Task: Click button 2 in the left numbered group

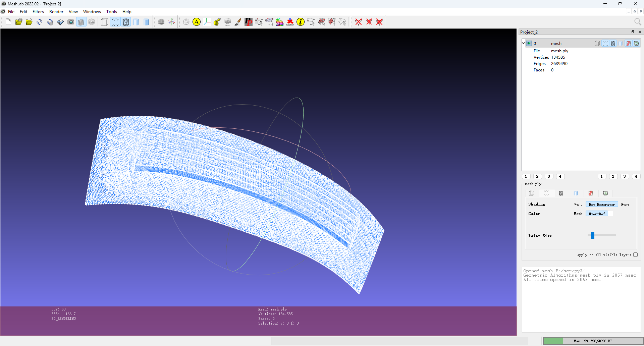Action: pyautogui.click(x=537, y=176)
